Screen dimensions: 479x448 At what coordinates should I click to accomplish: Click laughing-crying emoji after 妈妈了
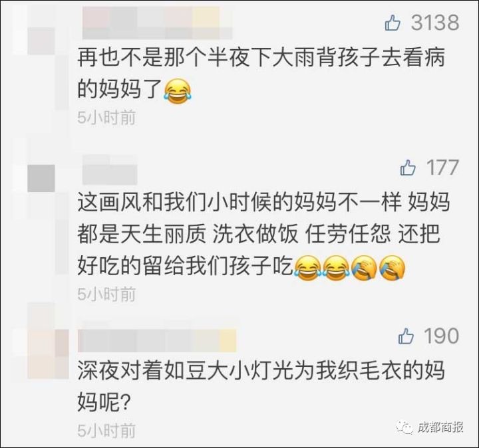click(x=178, y=90)
